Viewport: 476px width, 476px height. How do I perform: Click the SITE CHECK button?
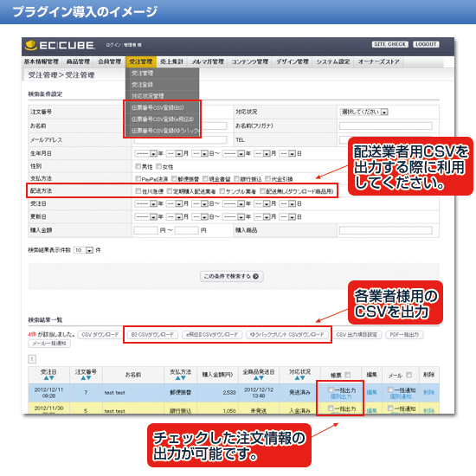coord(390,44)
